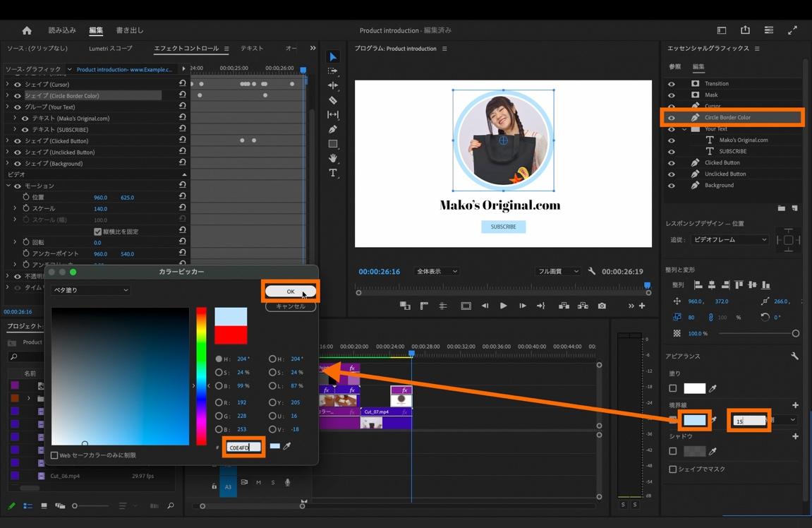Confirm color with OK button
The width and height of the screenshot is (812, 528).
tap(290, 292)
